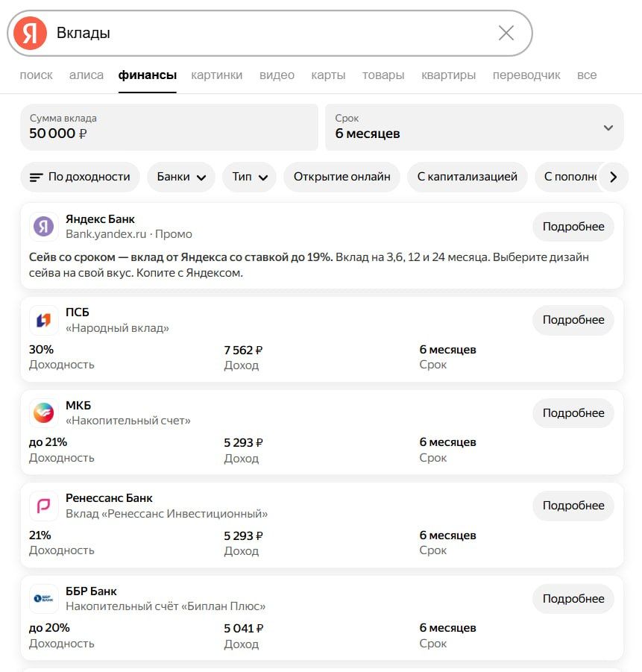Click the «Сумма вклада» amount field

click(169, 127)
